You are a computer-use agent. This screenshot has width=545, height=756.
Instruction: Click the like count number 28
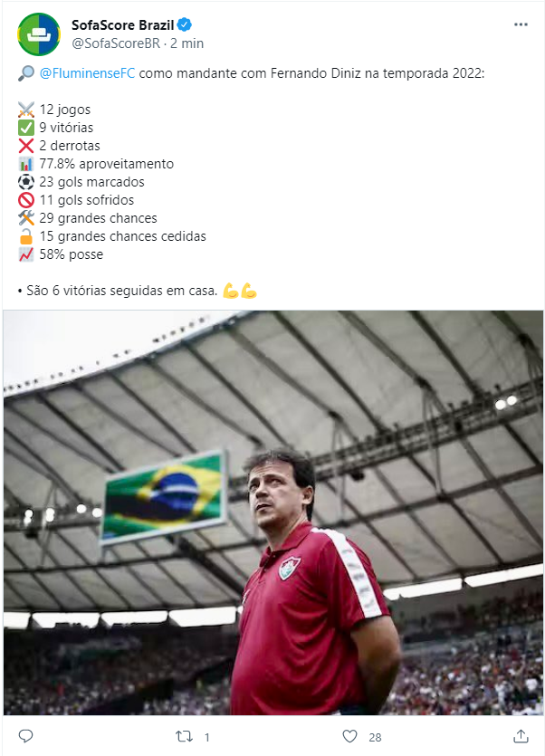click(x=375, y=737)
